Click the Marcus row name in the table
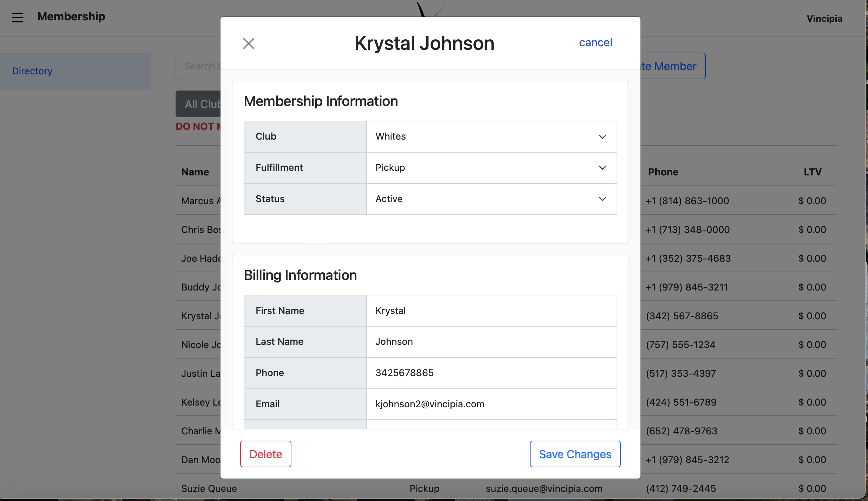This screenshot has width=868, height=501. coord(201,201)
